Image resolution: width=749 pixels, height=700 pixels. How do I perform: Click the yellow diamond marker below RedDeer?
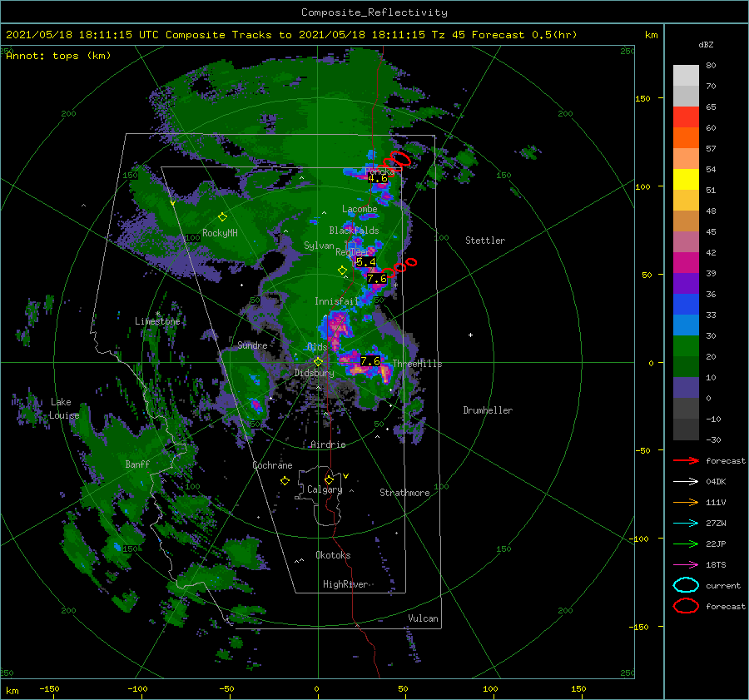[342, 271]
